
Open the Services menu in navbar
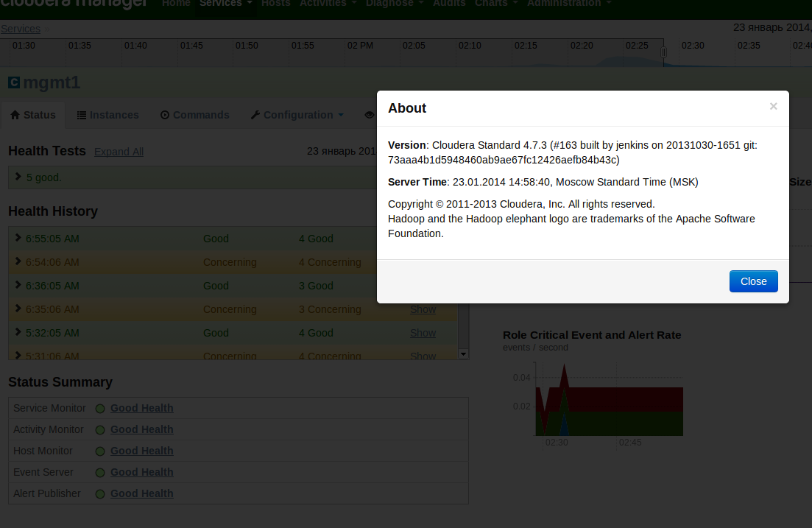pyautogui.click(x=226, y=4)
